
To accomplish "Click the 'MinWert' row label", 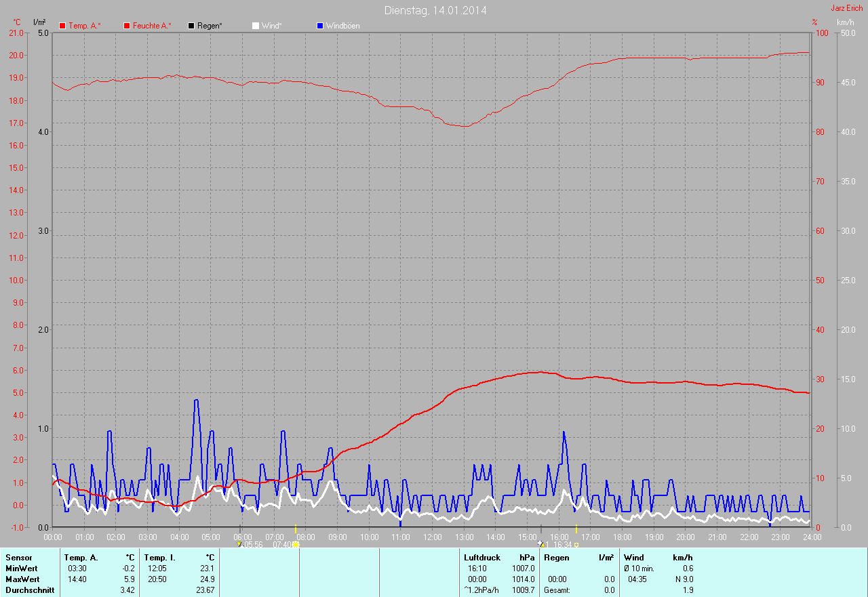I will [22, 568].
